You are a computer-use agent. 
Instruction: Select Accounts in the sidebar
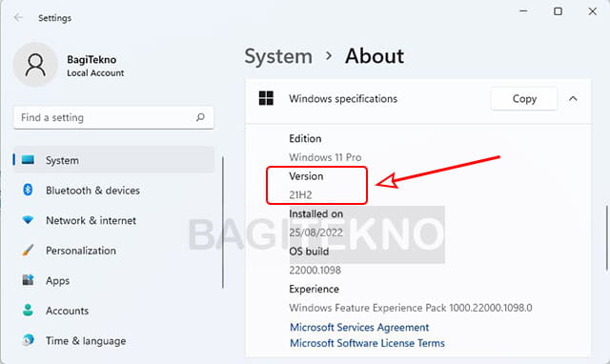point(113,311)
